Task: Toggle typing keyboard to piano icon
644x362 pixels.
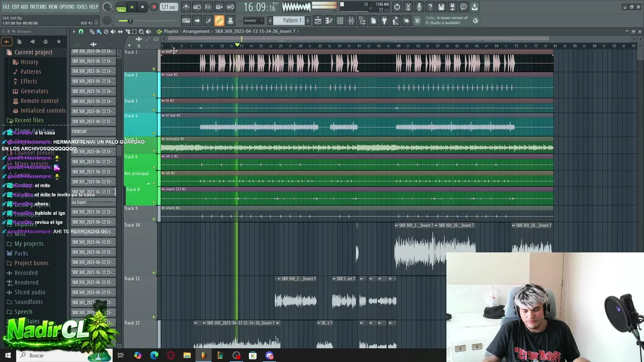Action: pos(186,21)
